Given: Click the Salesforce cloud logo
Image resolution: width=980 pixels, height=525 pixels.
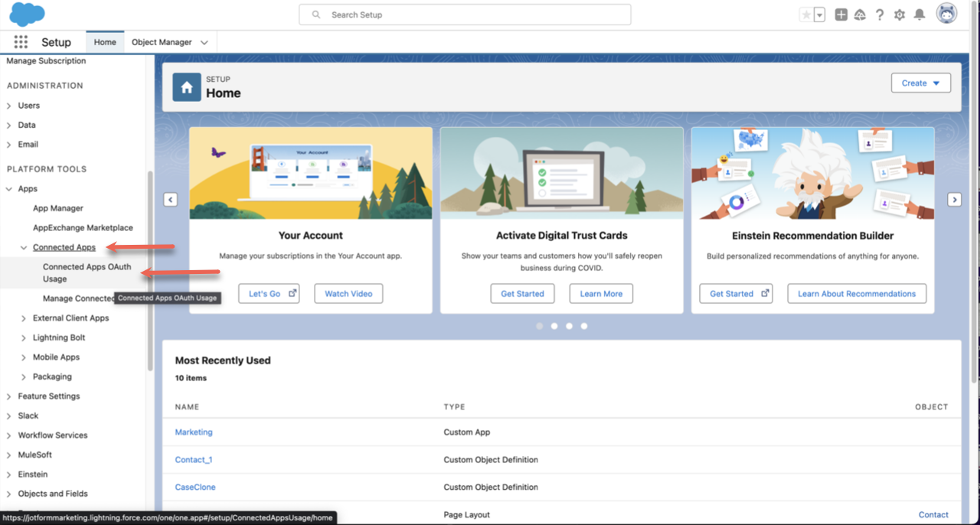Looking at the screenshot, I should pyautogui.click(x=27, y=14).
